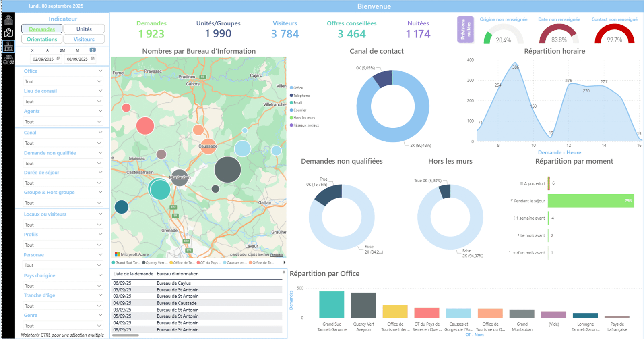The width and height of the screenshot is (644, 339).
Task: Click the Microsoft Azure logo on map
Action: 118,254
